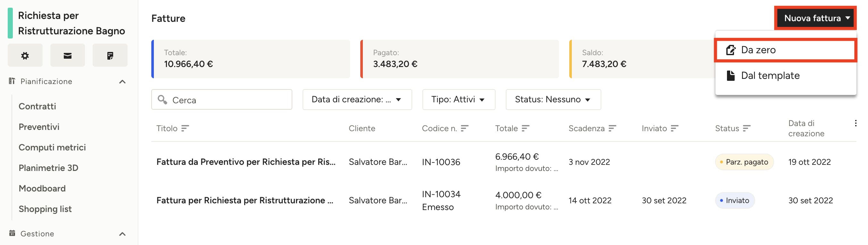Click sort icon beside Totale header
Viewport: 868px width, 245px height.
(526, 128)
